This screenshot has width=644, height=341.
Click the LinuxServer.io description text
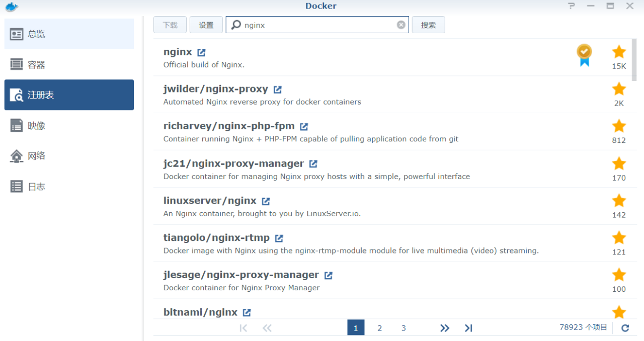[x=262, y=214]
